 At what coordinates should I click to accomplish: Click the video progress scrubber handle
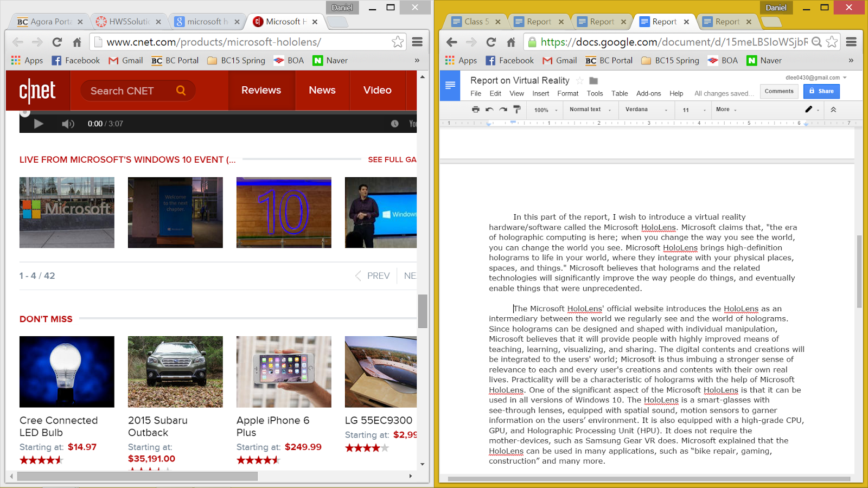tap(24, 112)
